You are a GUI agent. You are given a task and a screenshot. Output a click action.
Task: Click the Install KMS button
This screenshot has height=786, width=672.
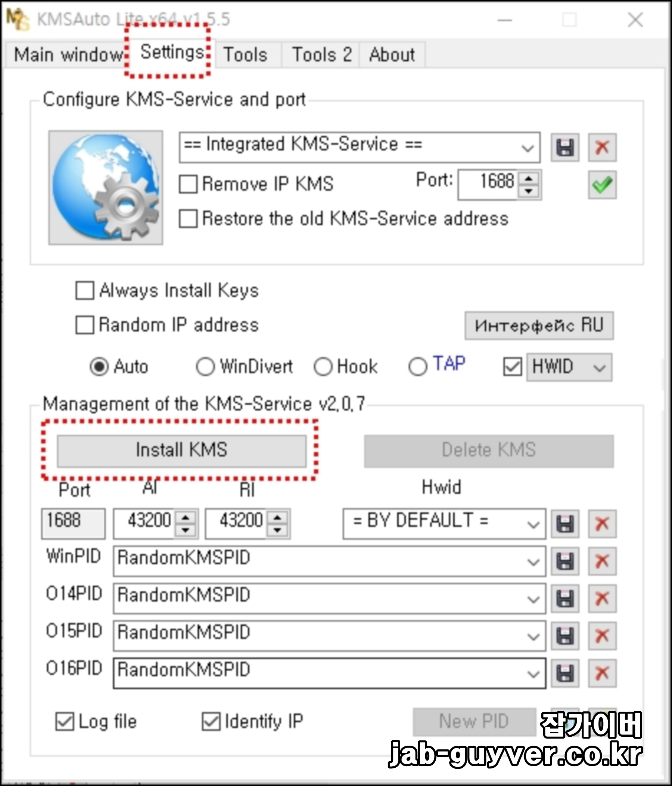(181, 451)
